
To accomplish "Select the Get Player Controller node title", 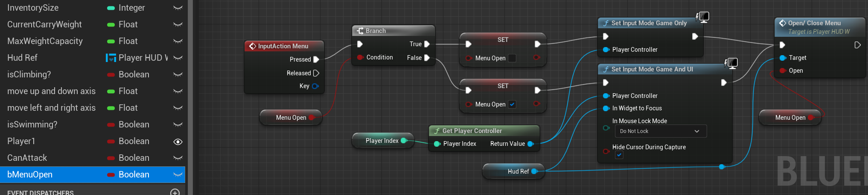I will pyautogui.click(x=472, y=131).
